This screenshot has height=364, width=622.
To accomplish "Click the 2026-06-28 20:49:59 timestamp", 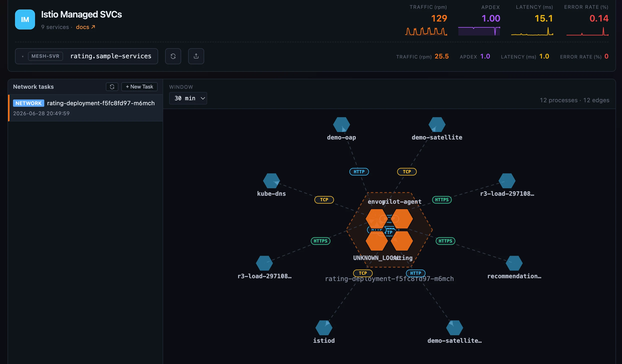I will [x=41, y=113].
